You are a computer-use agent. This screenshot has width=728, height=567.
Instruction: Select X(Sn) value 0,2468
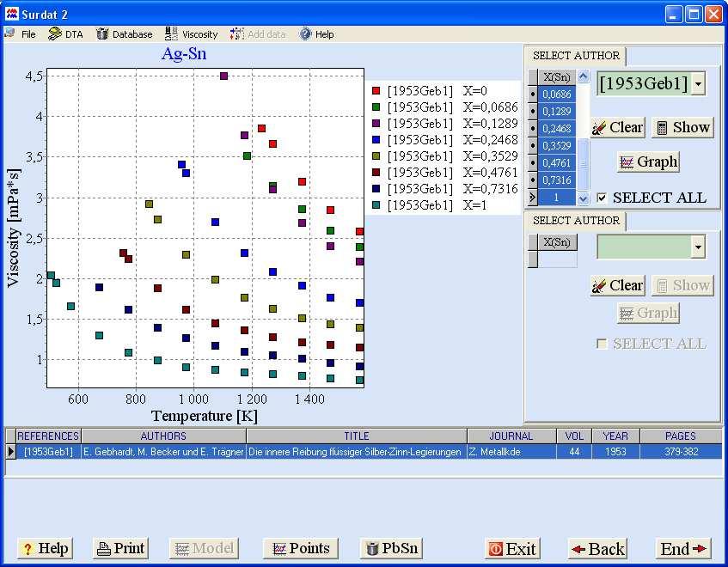557,129
